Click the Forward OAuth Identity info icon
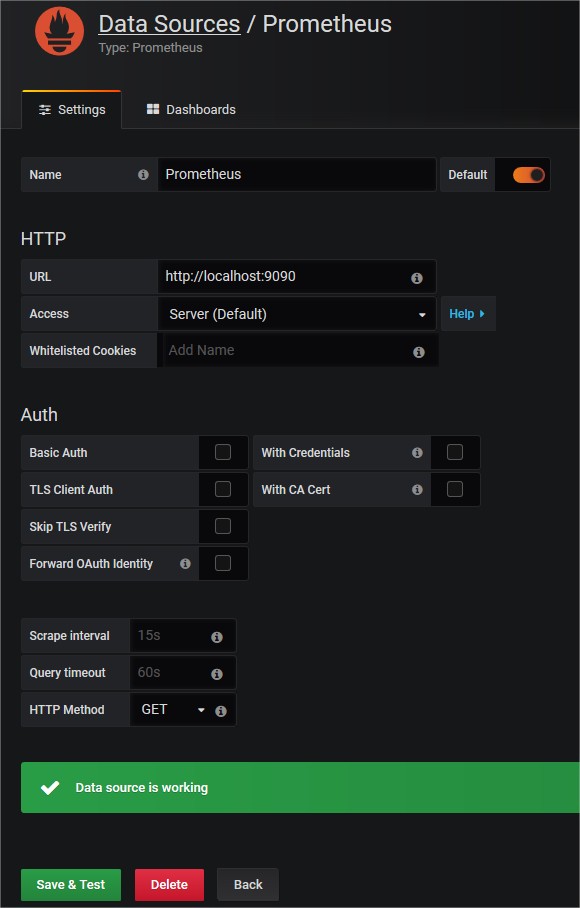Image resolution: width=580 pixels, height=908 pixels. pos(185,563)
